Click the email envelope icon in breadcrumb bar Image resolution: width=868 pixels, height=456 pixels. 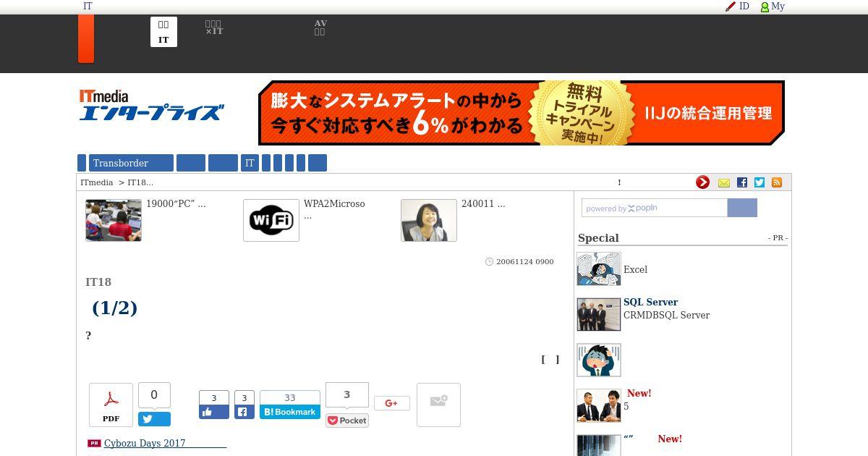coord(724,183)
